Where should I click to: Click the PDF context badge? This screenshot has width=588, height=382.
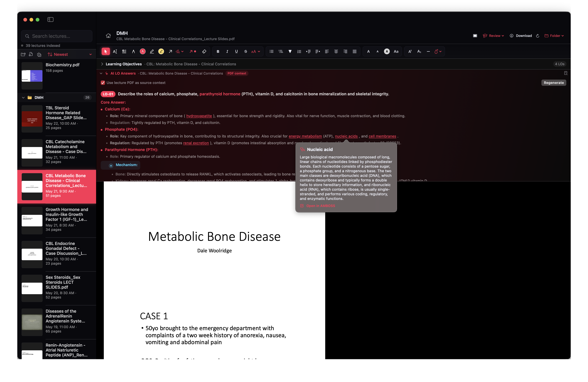click(237, 73)
